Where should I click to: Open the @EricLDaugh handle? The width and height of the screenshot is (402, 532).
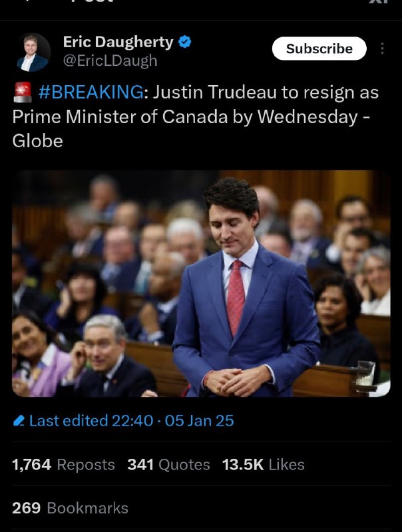pyautogui.click(x=110, y=61)
